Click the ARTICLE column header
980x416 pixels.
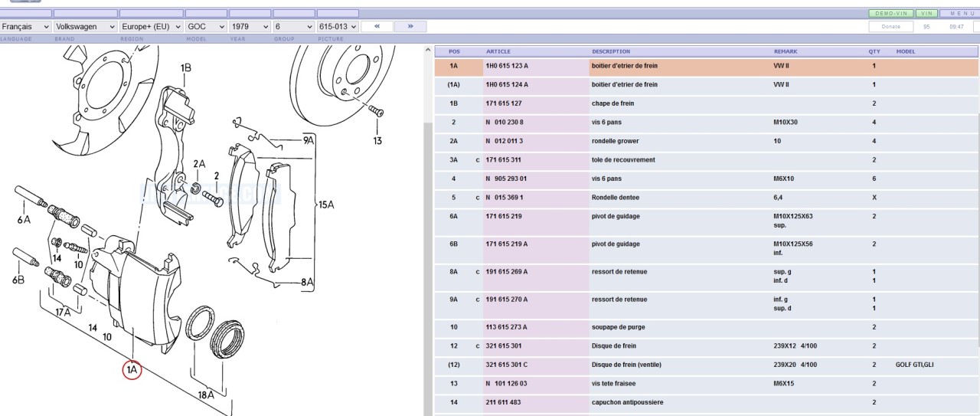coord(498,51)
